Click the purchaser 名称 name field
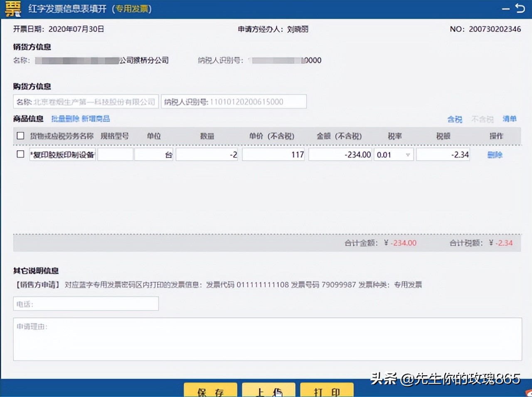This screenshot has width=532, height=397. coord(86,101)
